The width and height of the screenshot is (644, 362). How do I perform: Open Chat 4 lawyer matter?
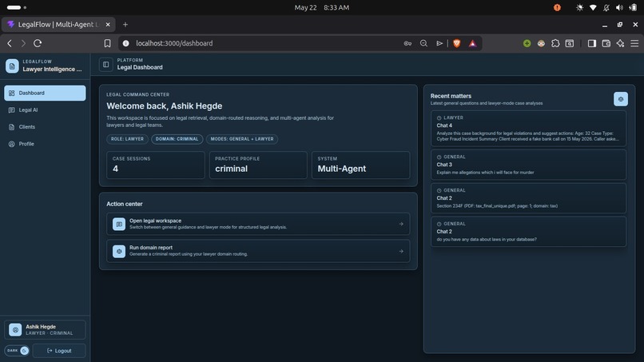pos(529,128)
